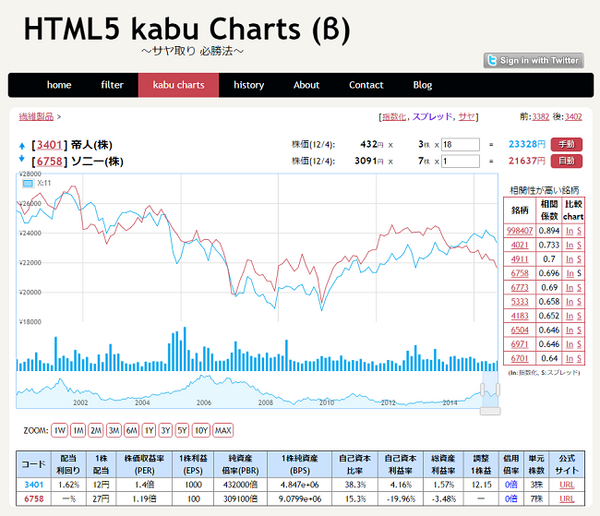Open the home menu item
Image resolution: width=600 pixels, height=516 pixels.
pos(59,85)
